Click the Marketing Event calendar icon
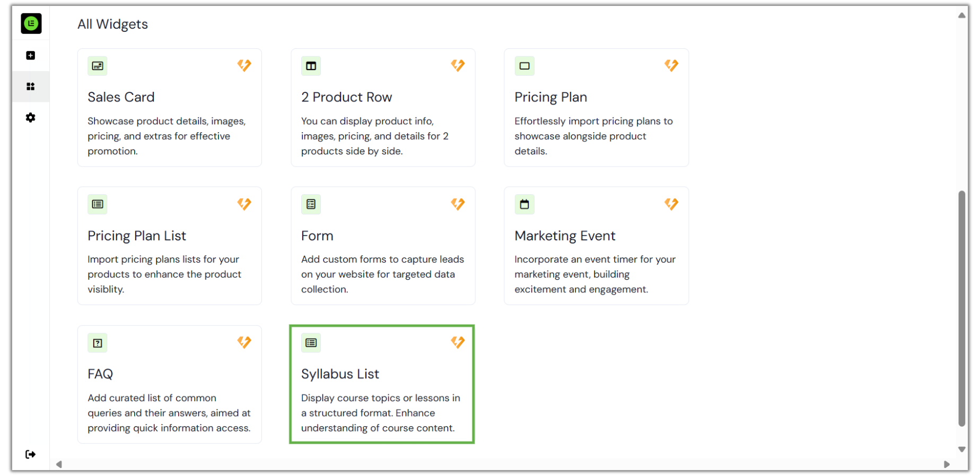The width and height of the screenshot is (980, 476). (524, 204)
